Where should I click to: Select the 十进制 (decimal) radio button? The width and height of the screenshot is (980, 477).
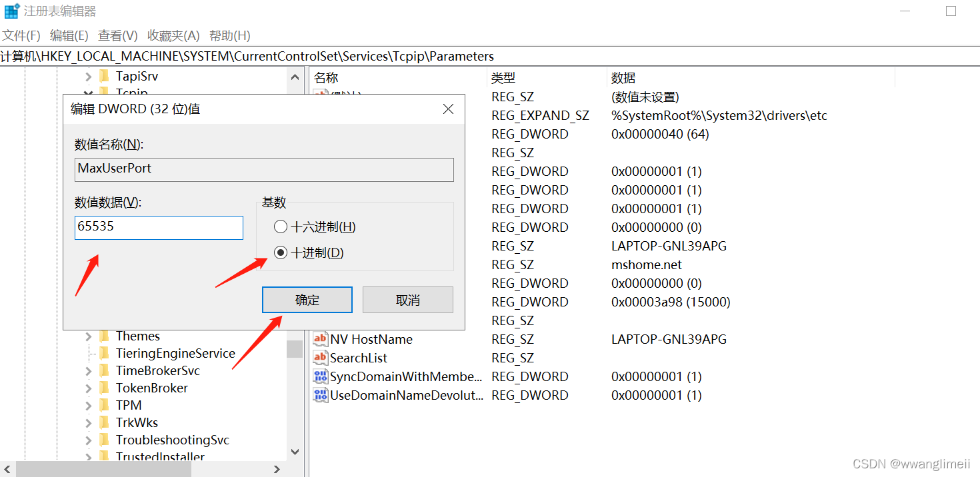click(281, 253)
